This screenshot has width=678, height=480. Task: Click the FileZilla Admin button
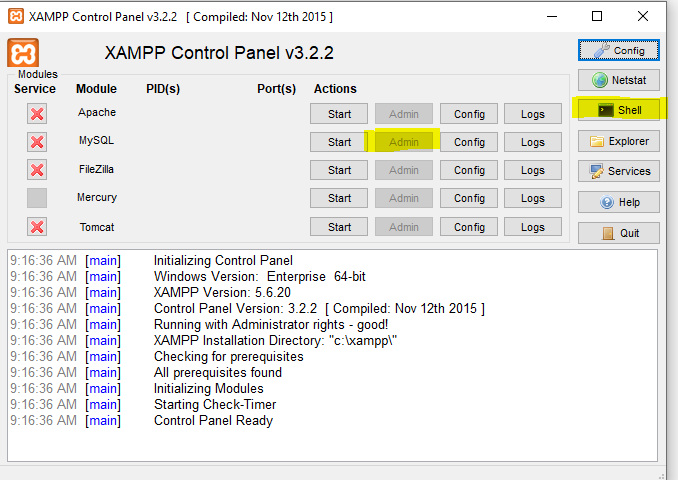pyautogui.click(x=404, y=170)
